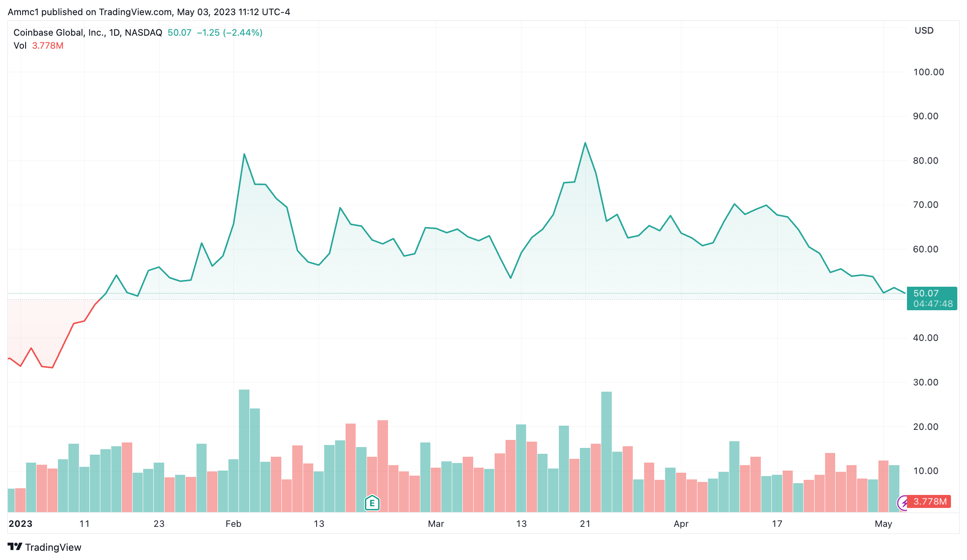Click the 100.00 price axis label
The width and height of the screenshot is (967, 560).
(928, 72)
